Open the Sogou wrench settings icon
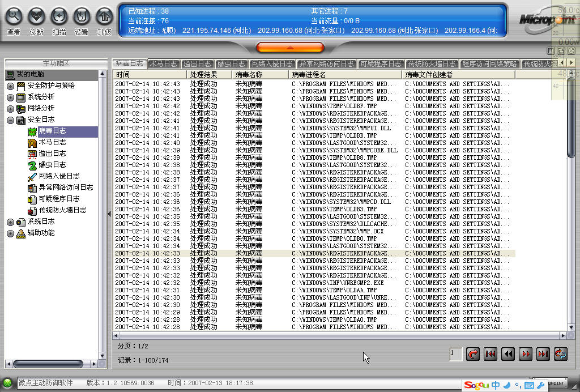Screen dimensions: 580x392 coord(540,385)
